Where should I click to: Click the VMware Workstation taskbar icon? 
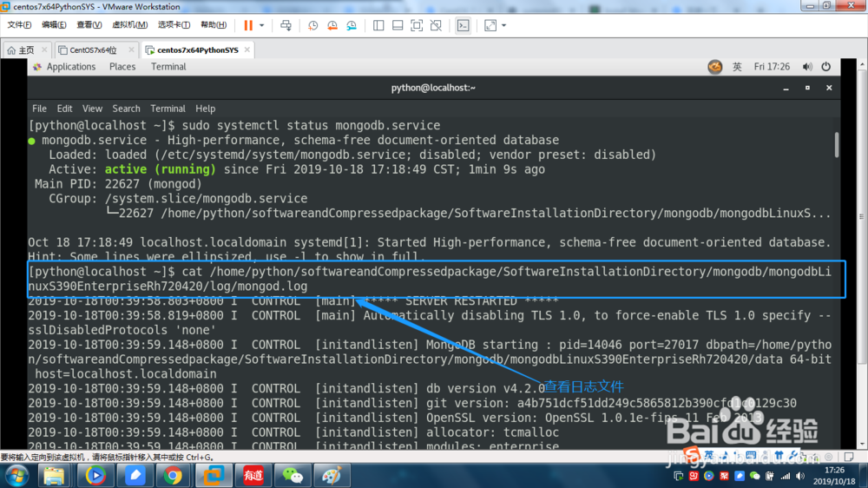pos(214,476)
